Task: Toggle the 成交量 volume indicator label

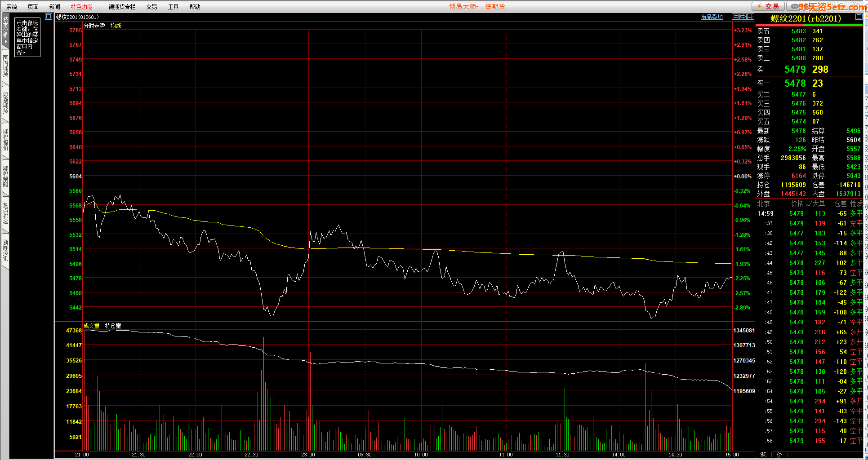Action: (x=91, y=326)
